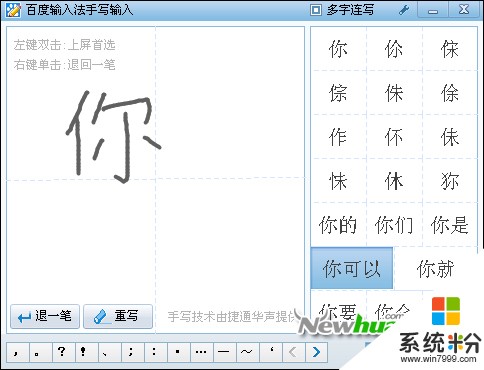The width and height of the screenshot is (484, 370).
Task: Insert the ellipsis … key
Action: click(x=201, y=352)
